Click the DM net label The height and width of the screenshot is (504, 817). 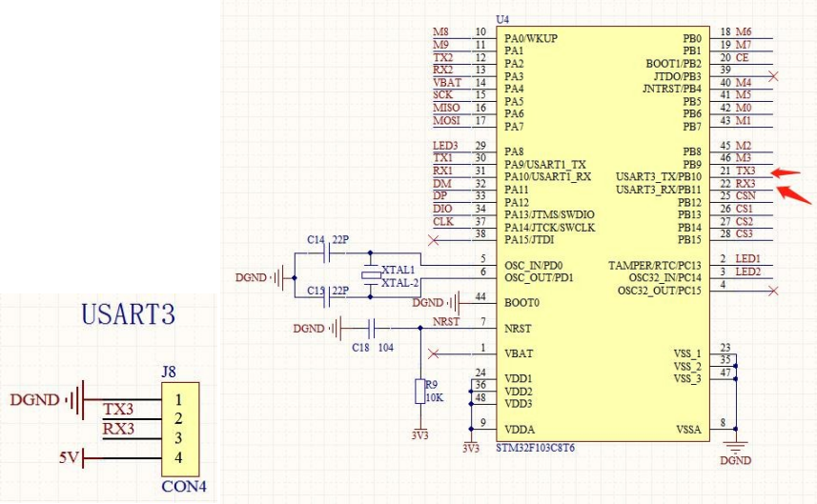pyautogui.click(x=441, y=184)
